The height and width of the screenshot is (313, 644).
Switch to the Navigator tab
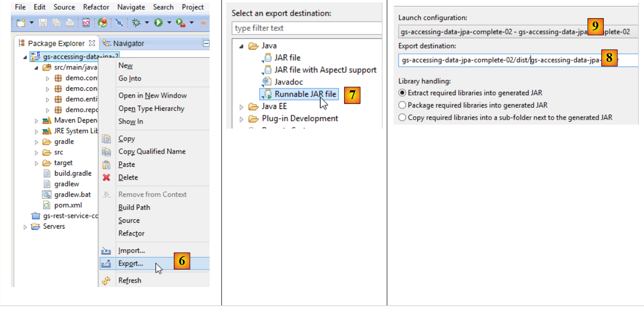click(124, 43)
